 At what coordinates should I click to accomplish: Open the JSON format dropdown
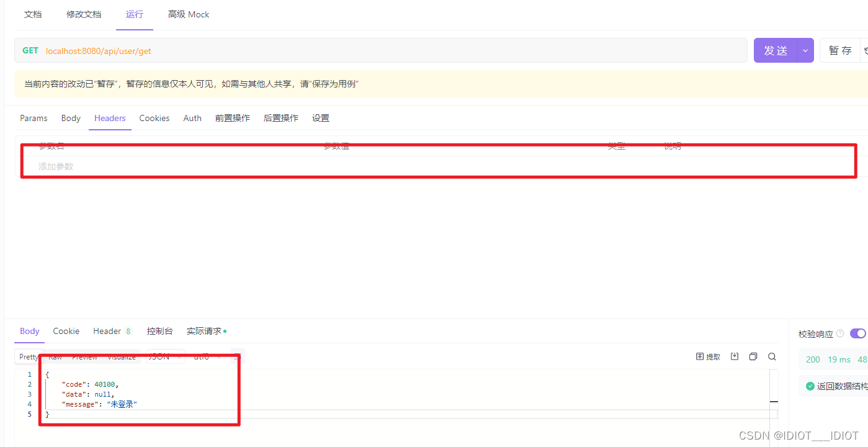click(164, 356)
